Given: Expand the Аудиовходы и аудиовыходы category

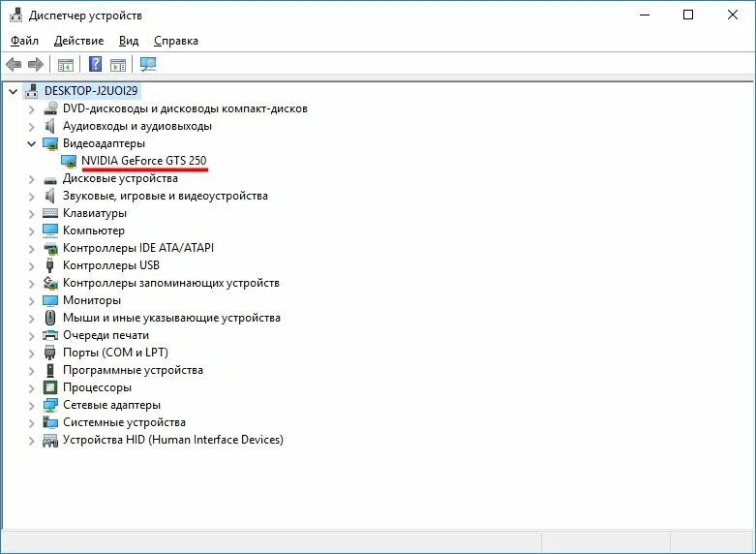Looking at the screenshot, I should pyautogui.click(x=31, y=127).
